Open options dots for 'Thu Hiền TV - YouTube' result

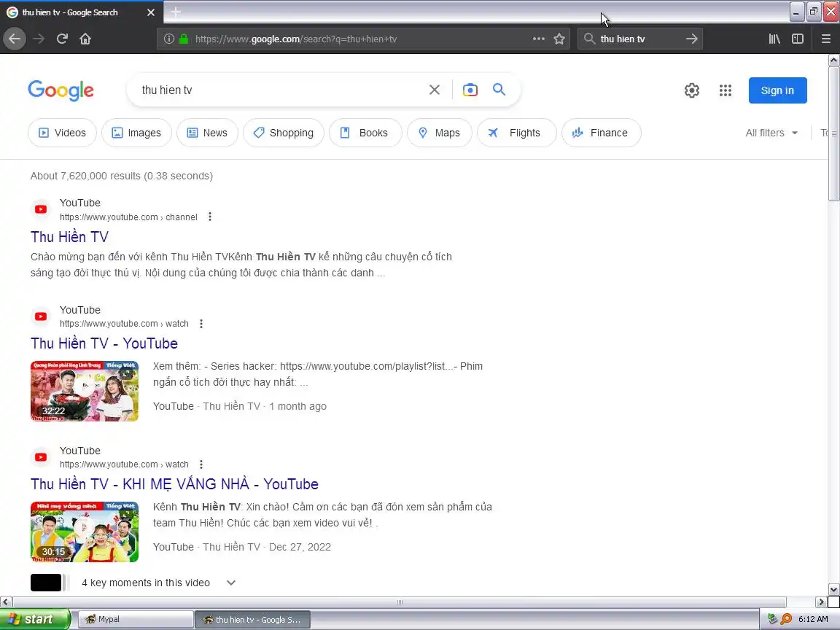201,324
